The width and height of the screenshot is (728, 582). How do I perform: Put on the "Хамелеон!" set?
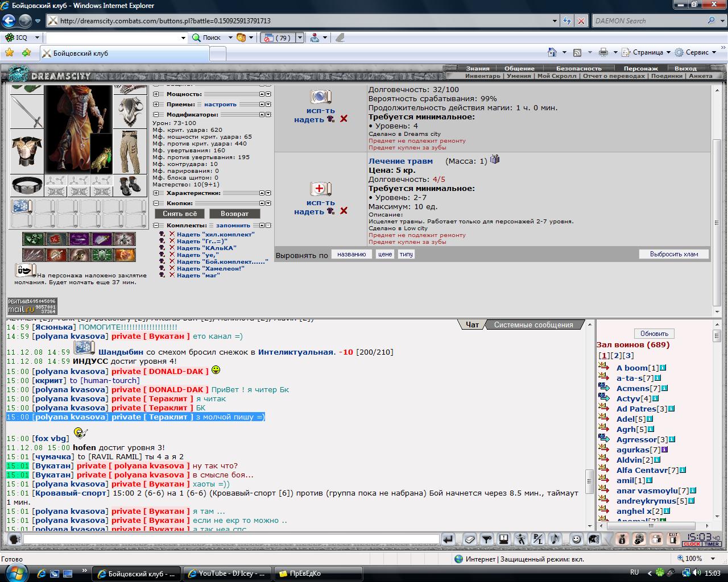click(x=210, y=268)
